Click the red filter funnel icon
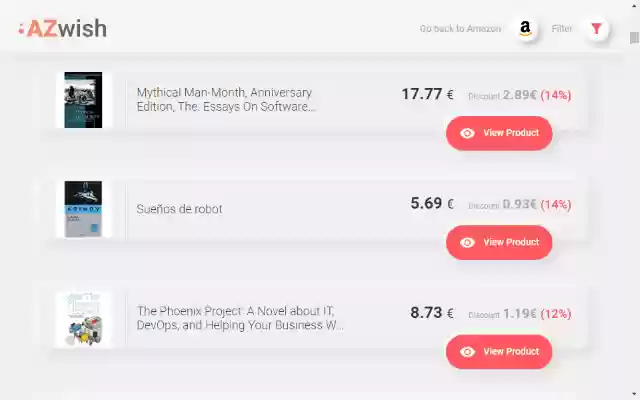The height and width of the screenshot is (400, 640). click(x=596, y=29)
